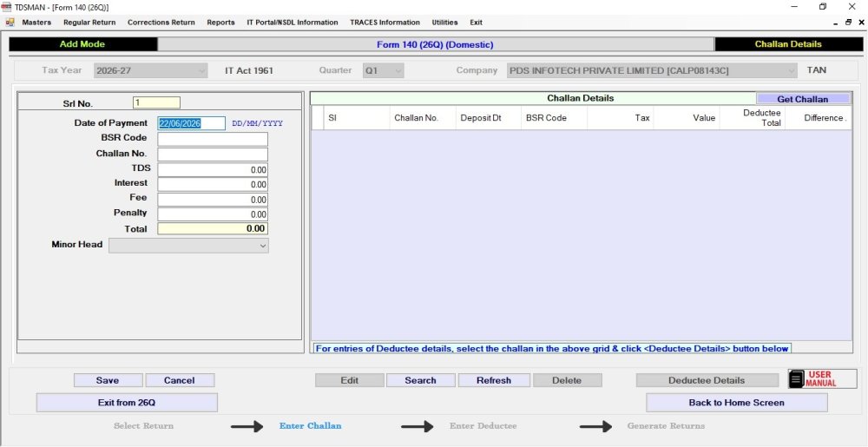Click the BSR Code input field
Viewport: 868px width, 447px height.
click(213, 139)
